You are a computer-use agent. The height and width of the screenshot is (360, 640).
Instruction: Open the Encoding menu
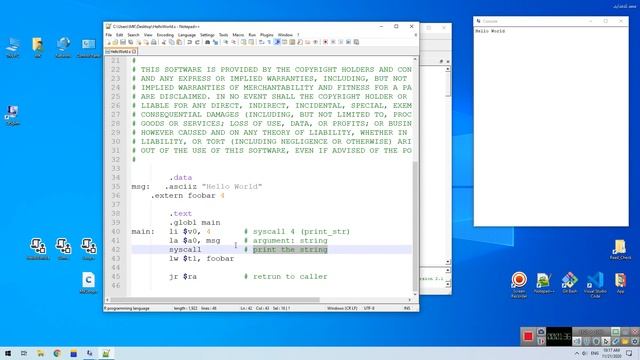coord(165,35)
